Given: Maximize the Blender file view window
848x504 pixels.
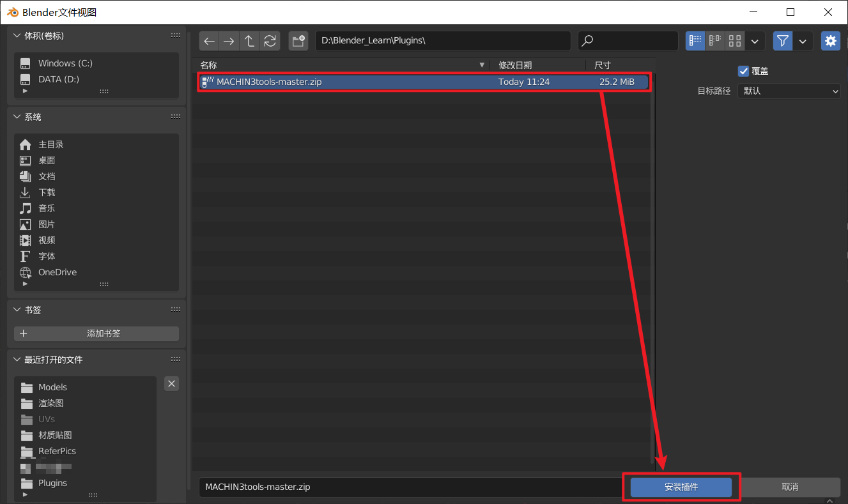Looking at the screenshot, I should 790,12.
